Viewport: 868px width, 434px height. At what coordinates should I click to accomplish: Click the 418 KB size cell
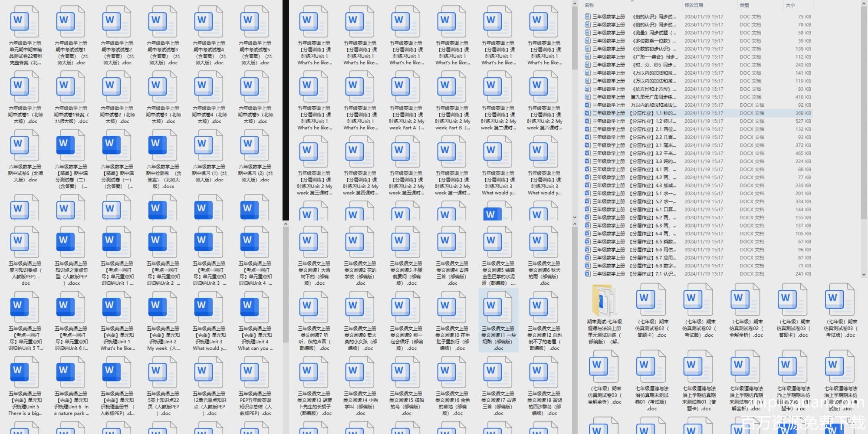point(803,97)
